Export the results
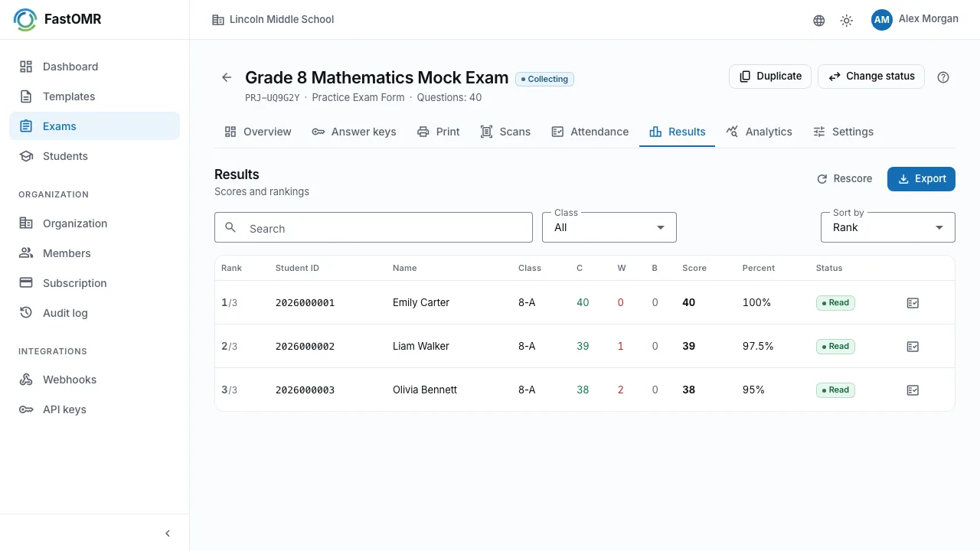This screenshot has height=551, width=980. (921, 179)
